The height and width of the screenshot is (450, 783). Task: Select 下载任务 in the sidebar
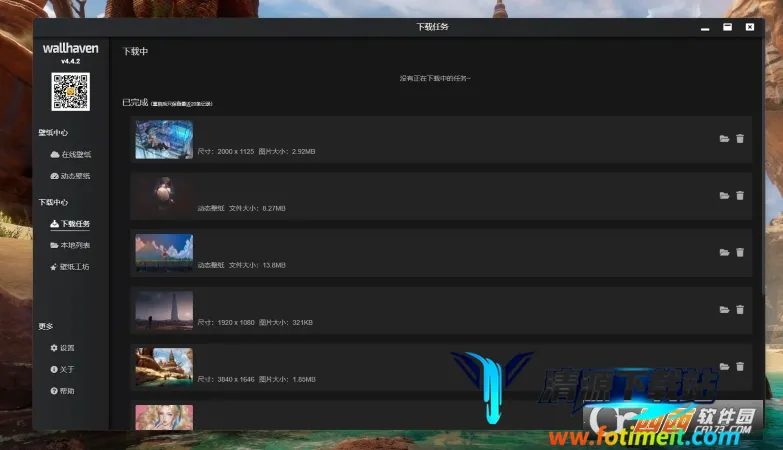pyautogui.click(x=70, y=224)
